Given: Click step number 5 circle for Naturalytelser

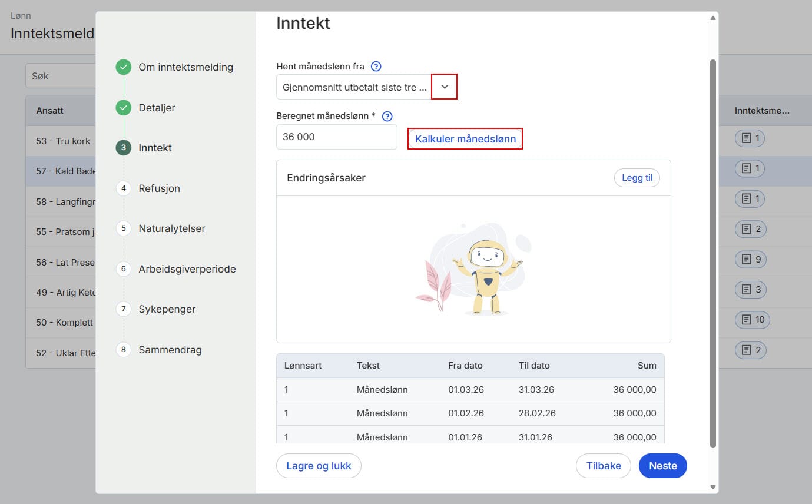Looking at the screenshot, I should [x=124, y=228].
